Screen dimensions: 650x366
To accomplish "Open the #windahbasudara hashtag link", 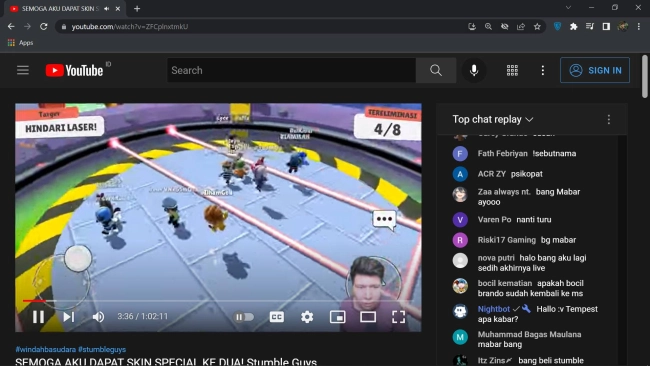I will [x=46, y=349].
